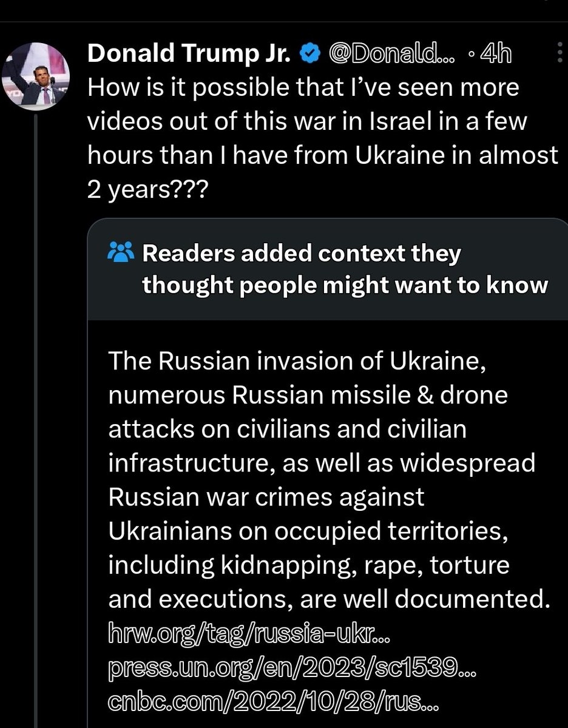Click the vertical thread line below avatar
568x728 pixels.
click(37, 425)
